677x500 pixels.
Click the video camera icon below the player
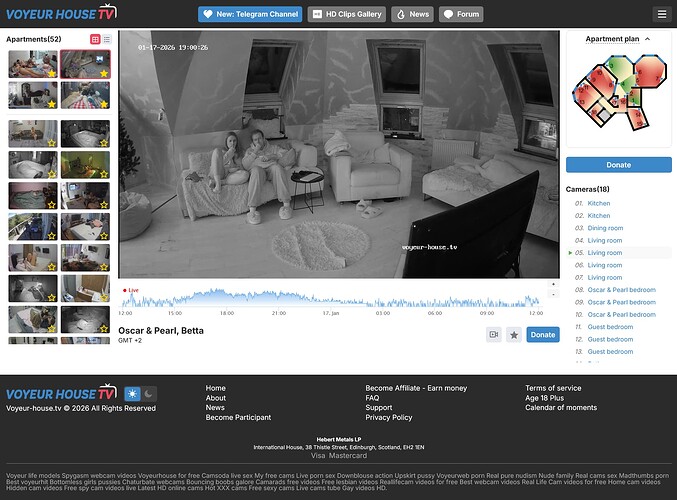point(493,335)
